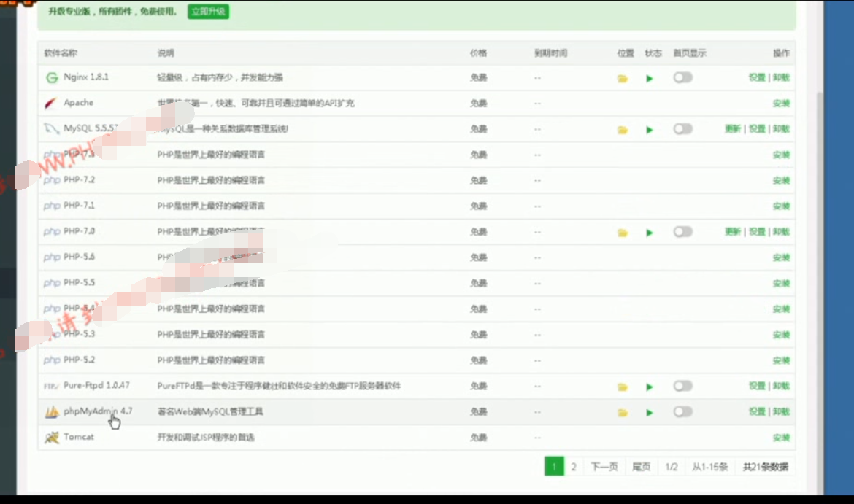This screenshot has width=854, height=504.
Task: Click 下一页 next page button
Action: pyautogui.click(x=604, y=467)
